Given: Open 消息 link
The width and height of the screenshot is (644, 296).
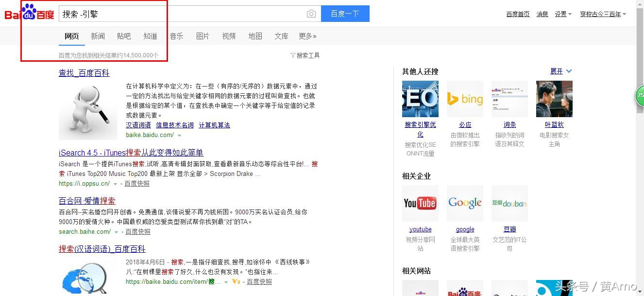Looking at the screenshot, I should pos(542,14).
